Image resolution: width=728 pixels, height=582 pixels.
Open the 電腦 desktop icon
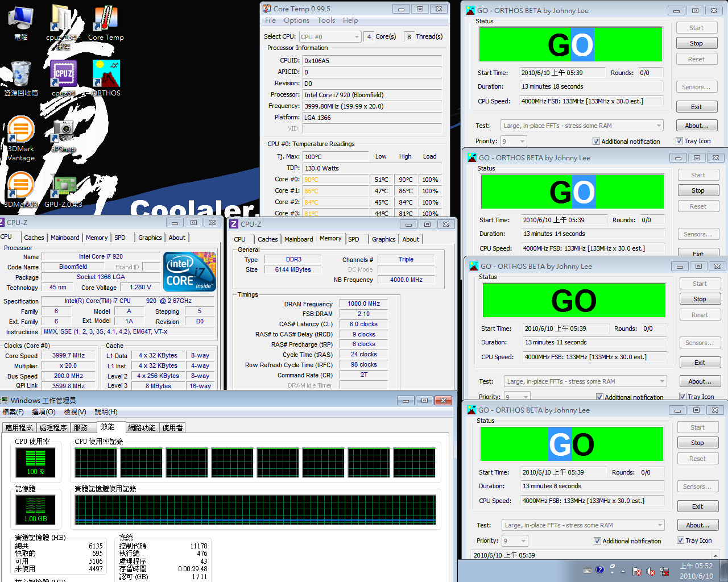tap(21, 23)
